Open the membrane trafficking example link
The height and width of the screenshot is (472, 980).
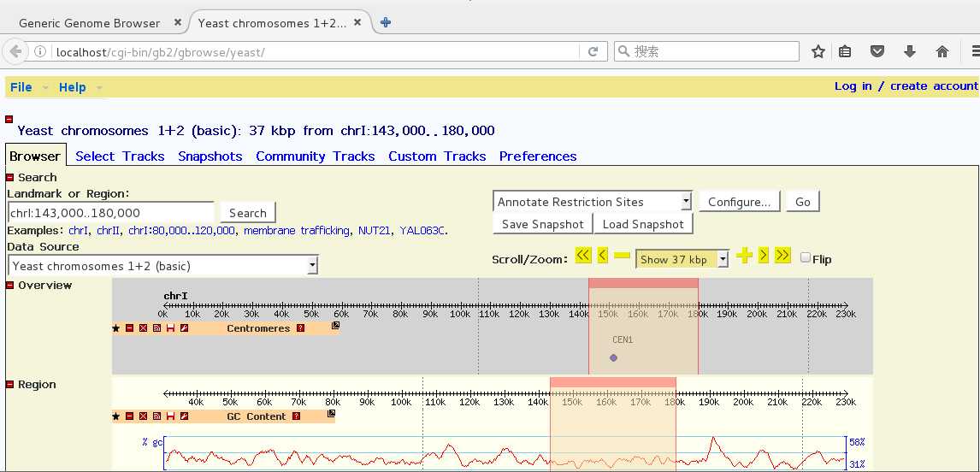(296, 231)
